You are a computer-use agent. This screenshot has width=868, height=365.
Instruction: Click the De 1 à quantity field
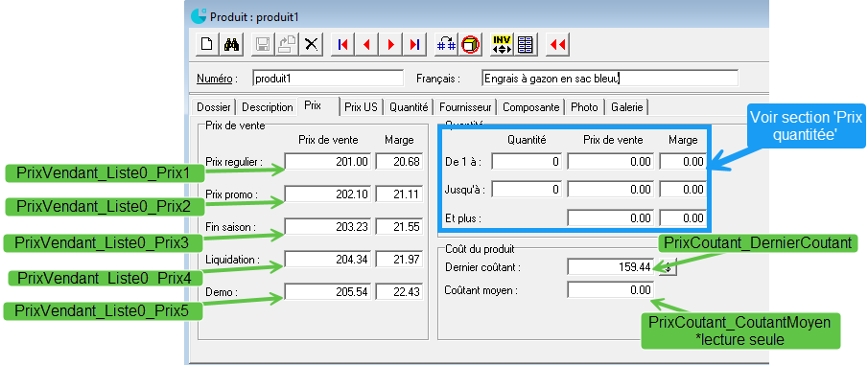pyautogui.click(x=527, y=162)
